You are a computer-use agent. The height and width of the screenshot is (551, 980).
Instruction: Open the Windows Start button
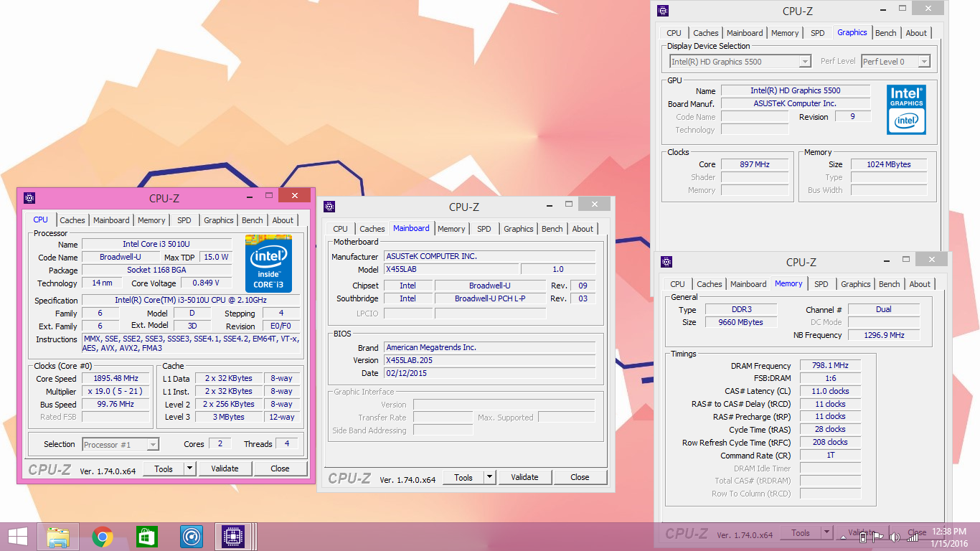point(18,537)
